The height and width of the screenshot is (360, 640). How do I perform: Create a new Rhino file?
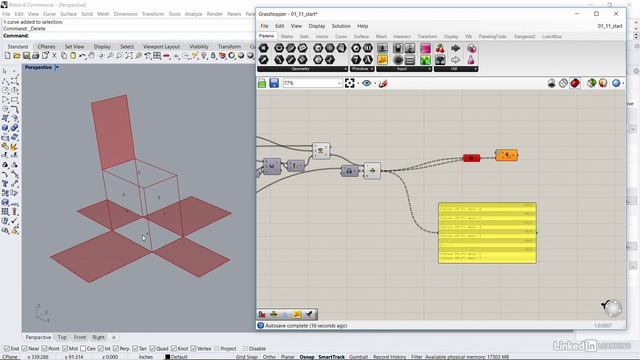(x=7, y=56)
